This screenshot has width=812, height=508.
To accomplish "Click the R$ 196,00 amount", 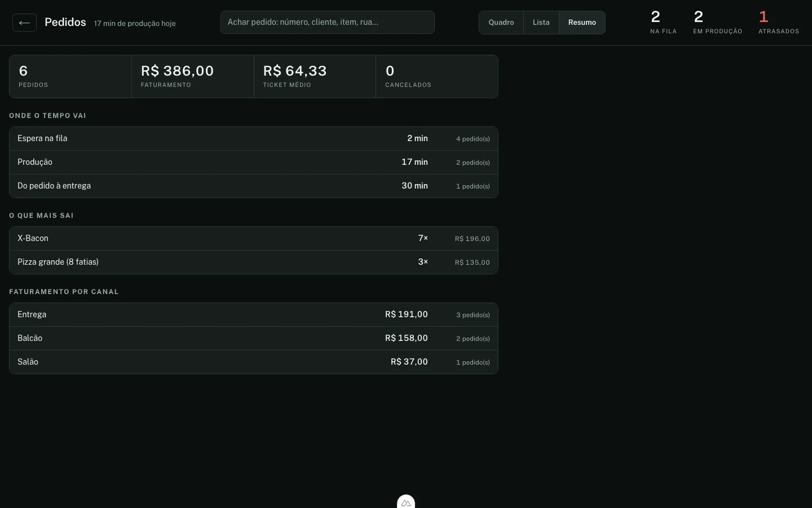I will 473,239.
